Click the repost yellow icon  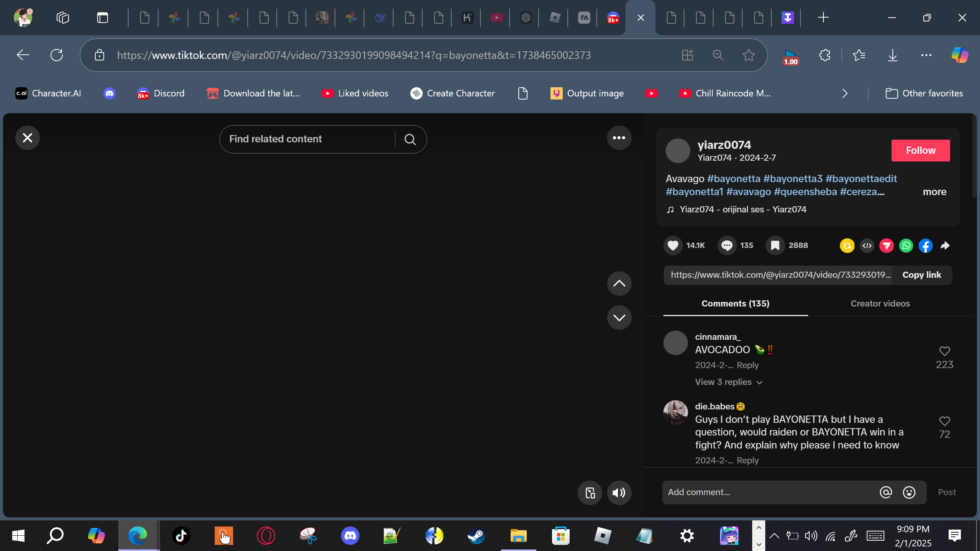tap(847, 246)
